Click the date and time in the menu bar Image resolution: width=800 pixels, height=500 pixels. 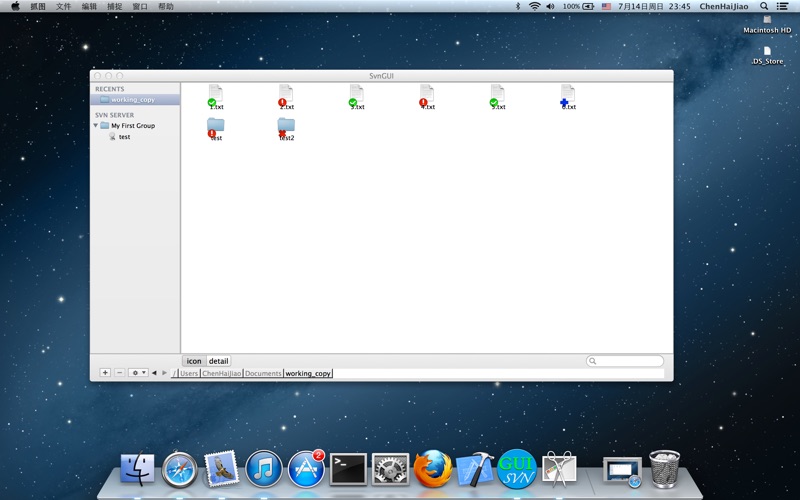654,6
